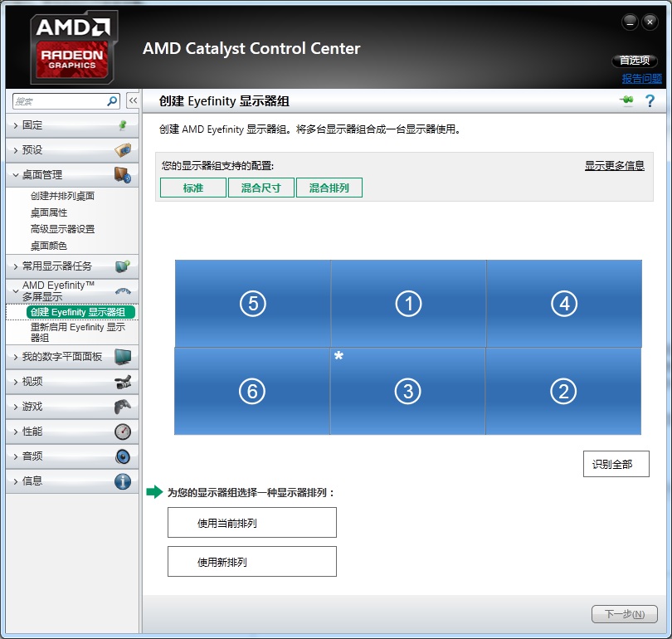The image size is (672, 639).
Task: Select display tile 1
Action: pos(408,304)
